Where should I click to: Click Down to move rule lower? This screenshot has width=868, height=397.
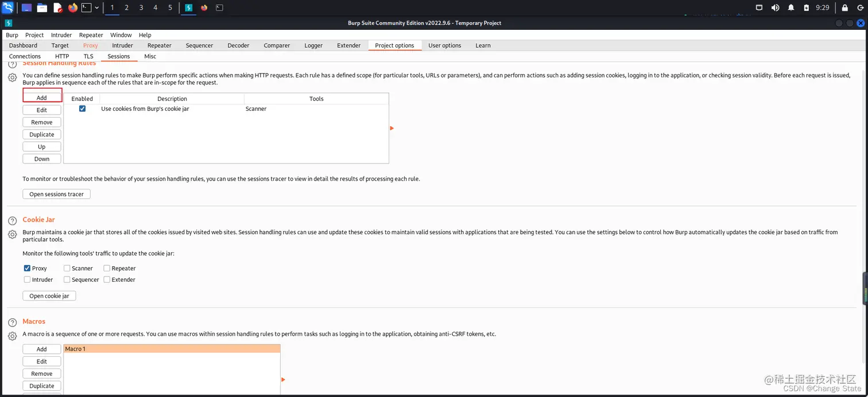pos(42,159)
